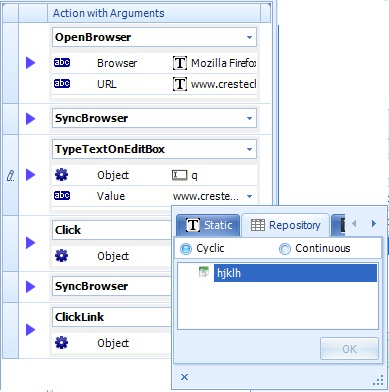Click the pencil edit marker in row header
This screenshot has width=389, height=392.
(x=10, y=175)
